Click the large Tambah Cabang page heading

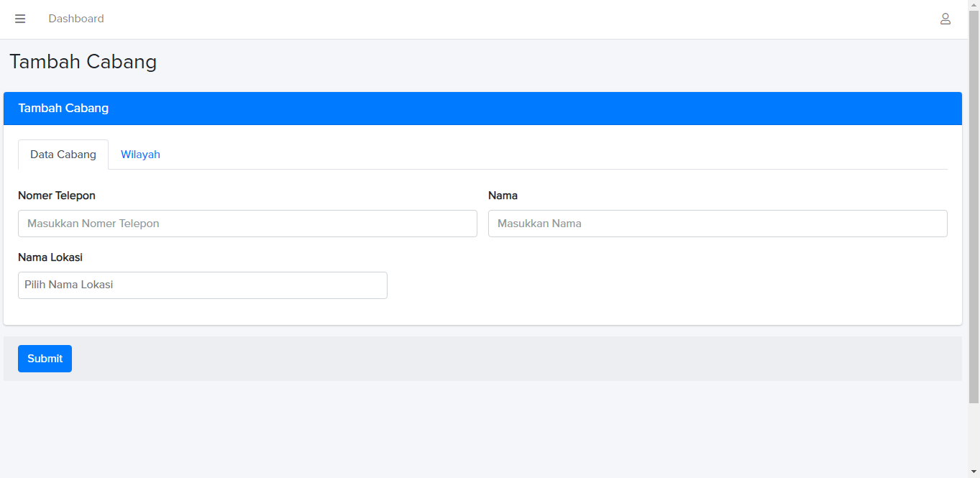point(83,62)
